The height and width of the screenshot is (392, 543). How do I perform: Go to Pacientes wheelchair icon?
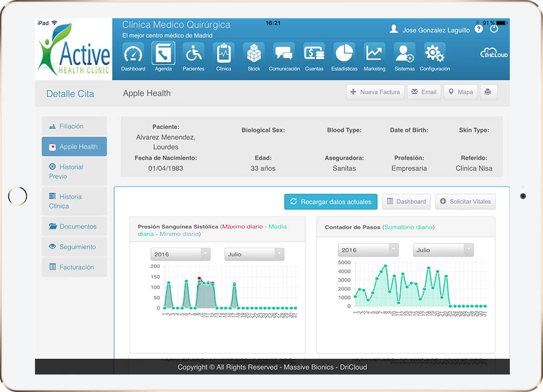click(x=193, y=54)
